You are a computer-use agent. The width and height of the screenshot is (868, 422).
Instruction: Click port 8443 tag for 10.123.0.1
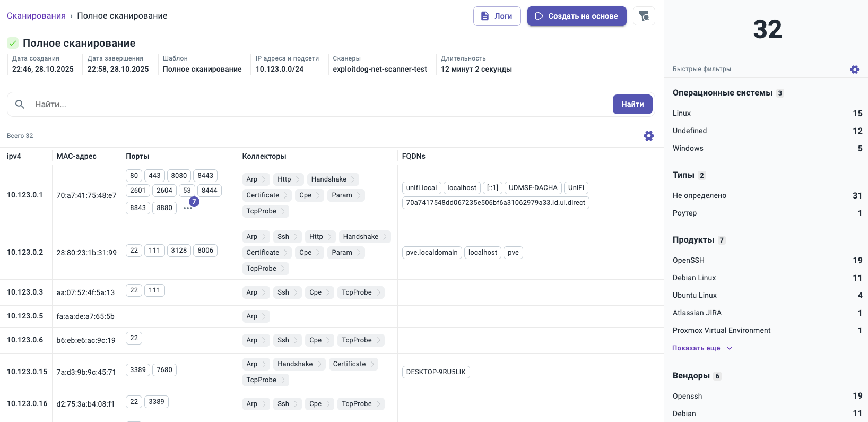(205, 176)
